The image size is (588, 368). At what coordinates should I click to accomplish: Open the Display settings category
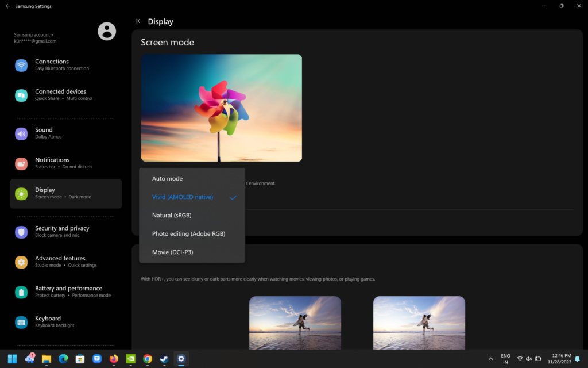tap(65, 193)
